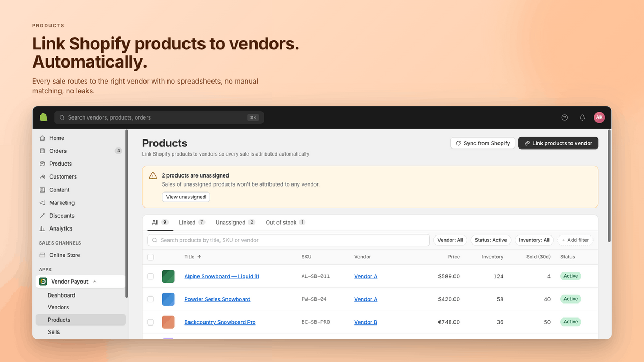The image size is (644, 362).
Task: Click the Shopify logo icon
Action: coord(43,117)
